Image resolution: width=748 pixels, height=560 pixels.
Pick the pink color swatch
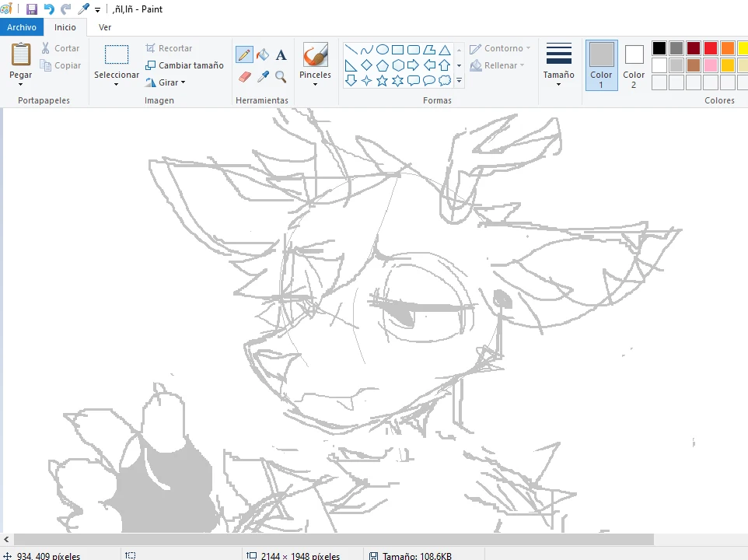(711, 65)
